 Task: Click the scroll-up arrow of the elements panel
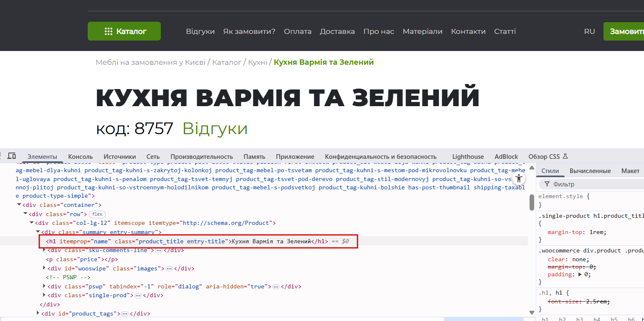(532, 168)
